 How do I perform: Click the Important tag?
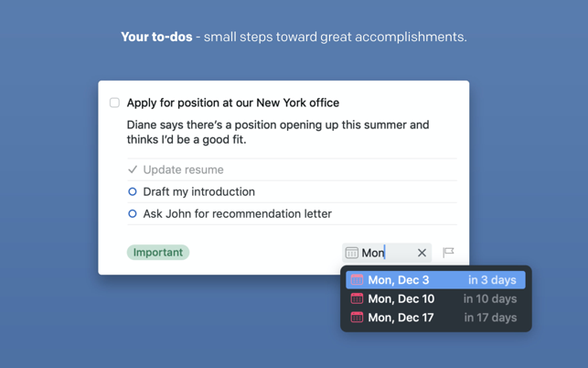(158, 253)
